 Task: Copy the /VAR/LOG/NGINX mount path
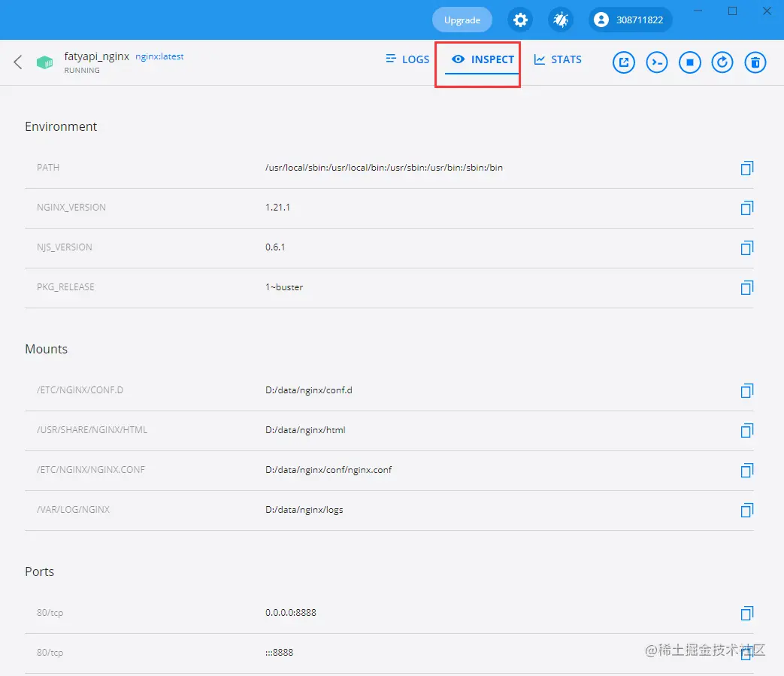[x=747, y=510]
